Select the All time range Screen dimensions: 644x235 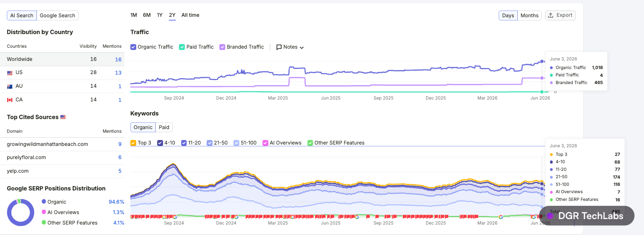coord(190,15)
